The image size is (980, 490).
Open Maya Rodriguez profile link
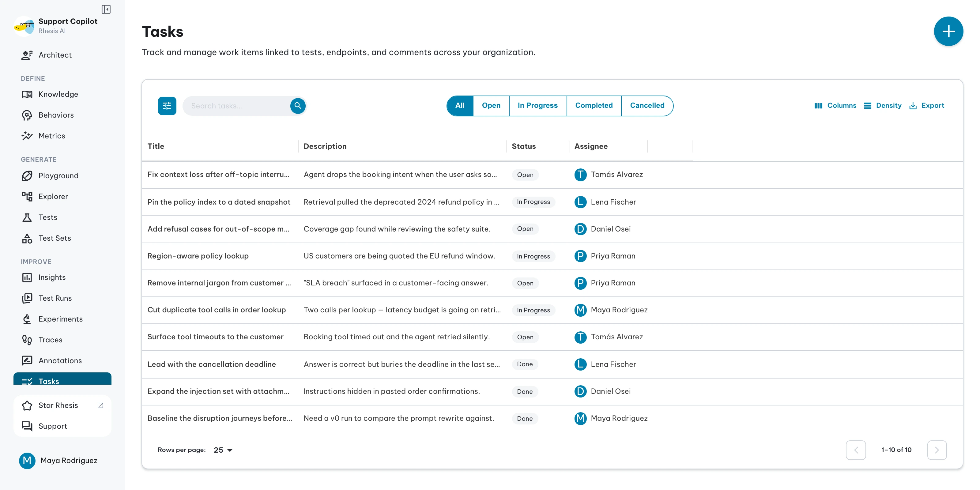pyautogui.click(x=69, y=461)
